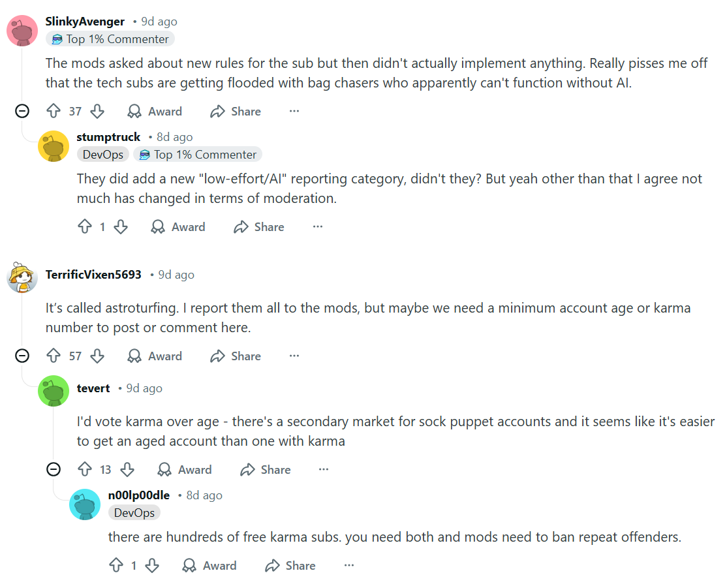Upvote SlinkyAvenger's comment

point(54,111)
